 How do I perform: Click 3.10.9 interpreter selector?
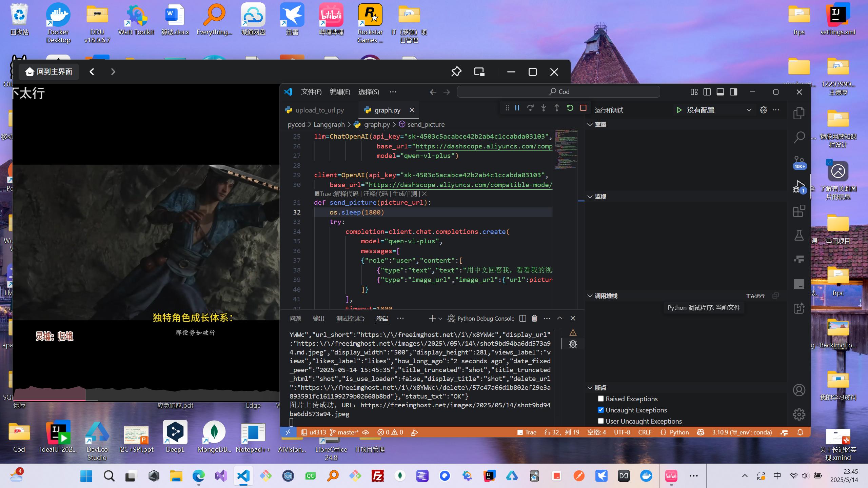(742, 432)
